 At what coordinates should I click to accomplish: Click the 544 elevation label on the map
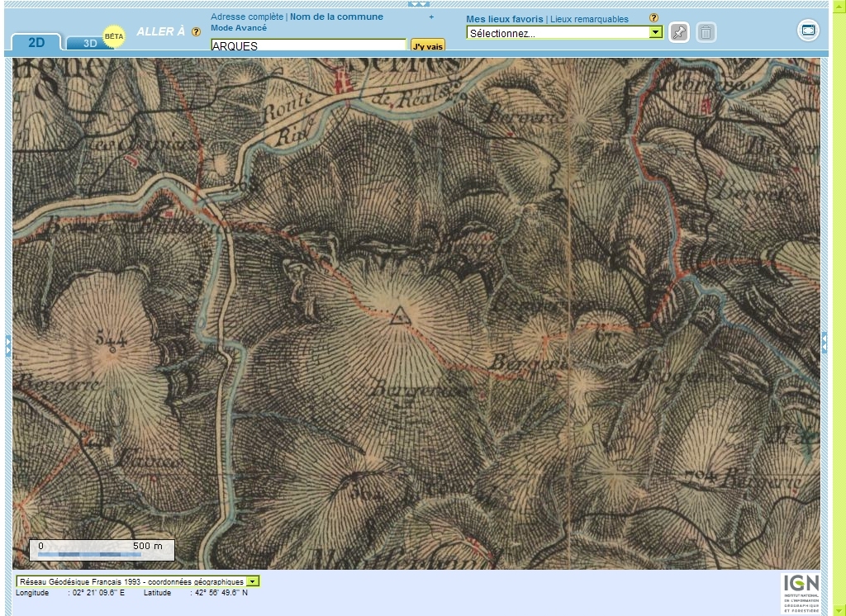click(111, 340)
